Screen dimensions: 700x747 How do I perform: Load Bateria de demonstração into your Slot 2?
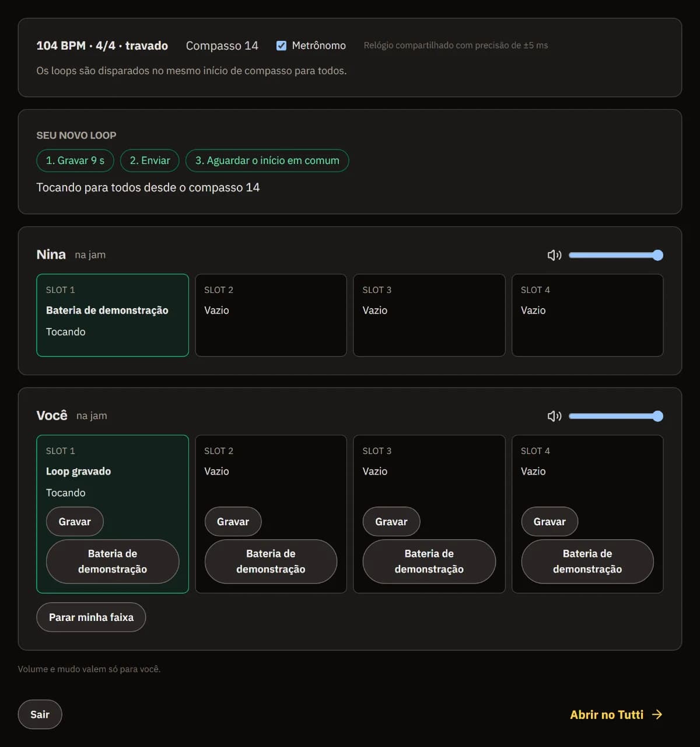271,561
